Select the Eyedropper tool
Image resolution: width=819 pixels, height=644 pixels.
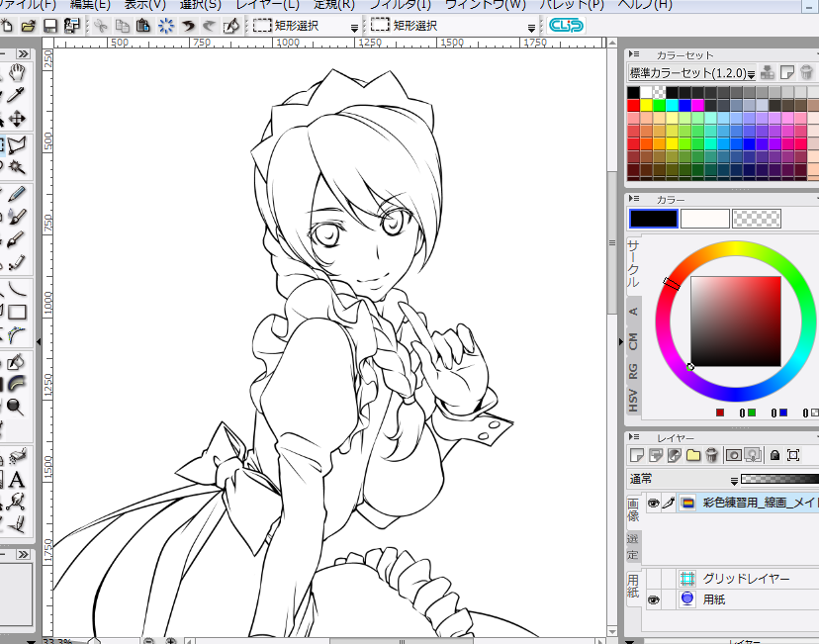16,95
